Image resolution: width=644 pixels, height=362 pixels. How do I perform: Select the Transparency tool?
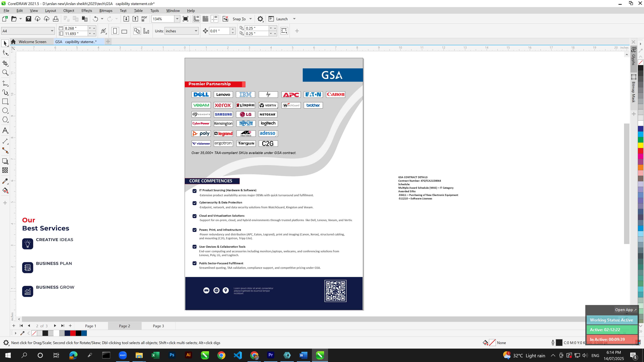5,170
